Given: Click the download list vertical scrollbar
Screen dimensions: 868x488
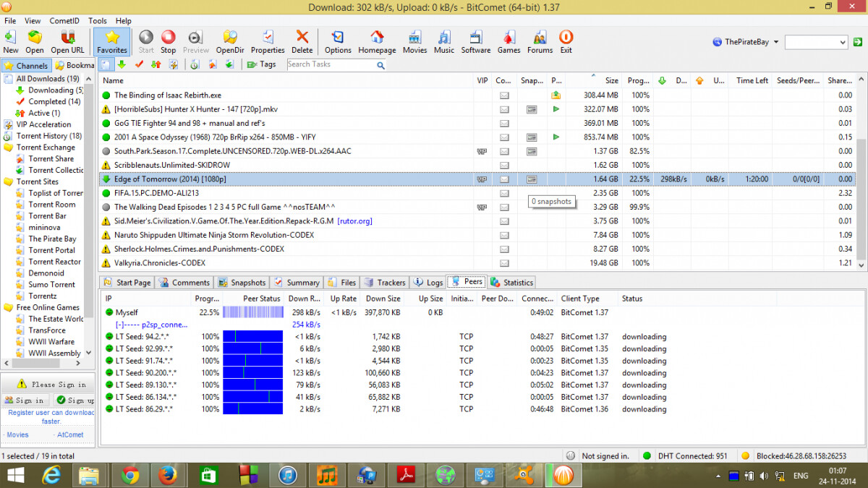Looking at the screenshot, I should point(861,181).
